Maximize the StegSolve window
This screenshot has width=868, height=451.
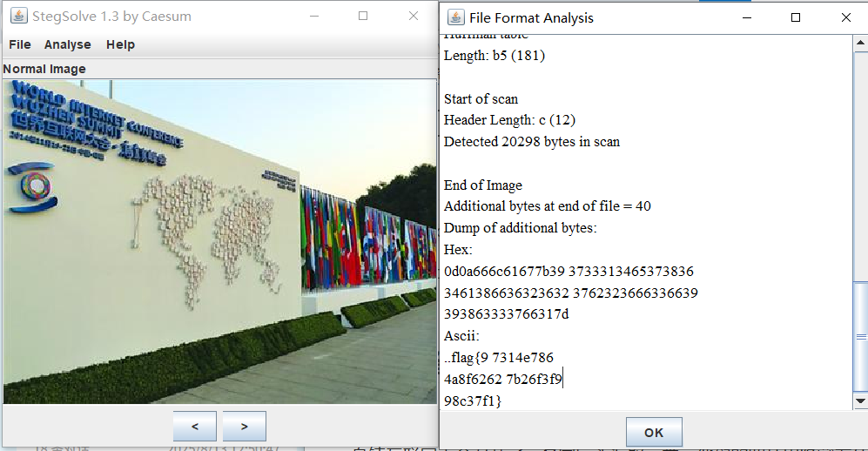point(363,16)
